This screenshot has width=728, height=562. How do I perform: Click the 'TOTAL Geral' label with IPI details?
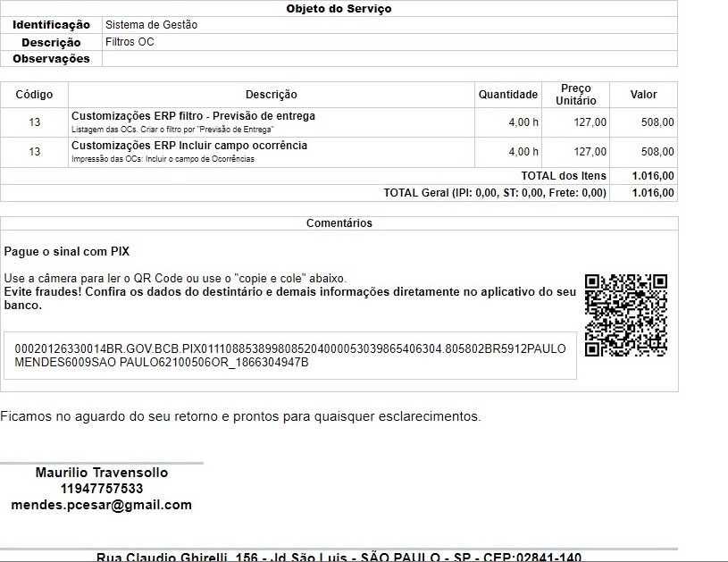pyautogui.click(x=494, y=193)
